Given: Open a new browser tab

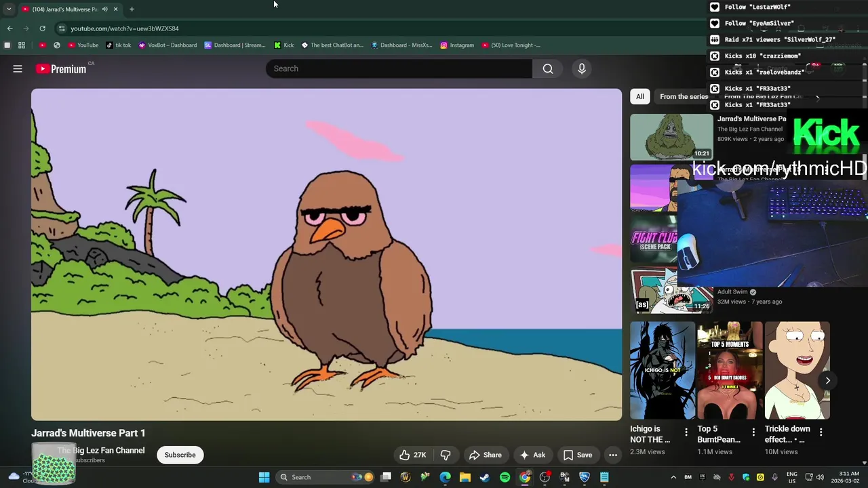Looking at the screenshot, I should [132, 9].
